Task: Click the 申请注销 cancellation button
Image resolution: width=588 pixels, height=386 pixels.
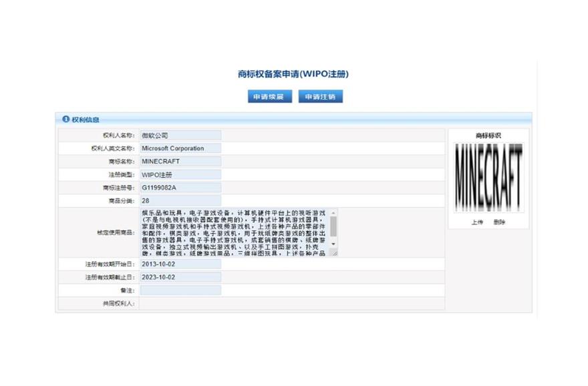Action: (321, 97)
